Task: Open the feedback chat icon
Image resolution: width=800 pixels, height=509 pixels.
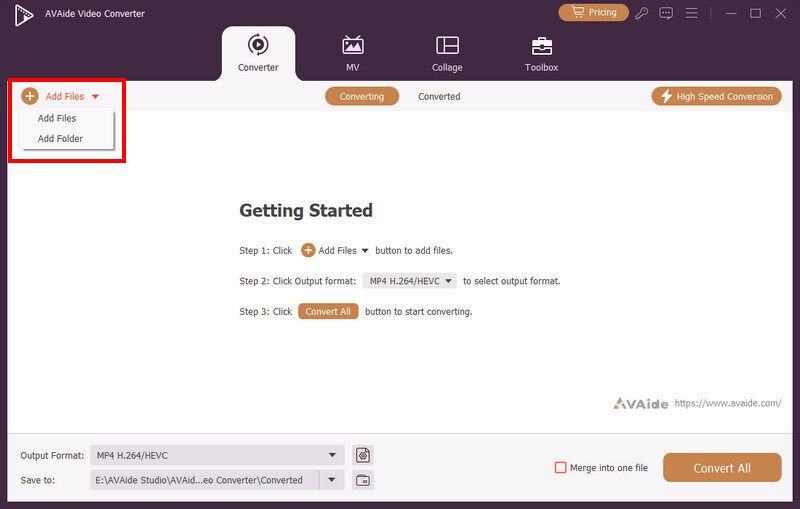Action: tap(666, 13)
